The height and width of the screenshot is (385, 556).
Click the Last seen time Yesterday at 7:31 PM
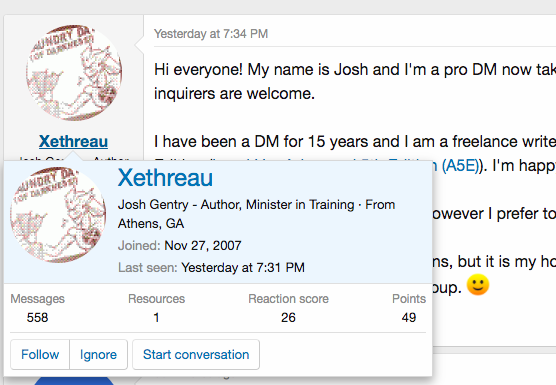243,267
